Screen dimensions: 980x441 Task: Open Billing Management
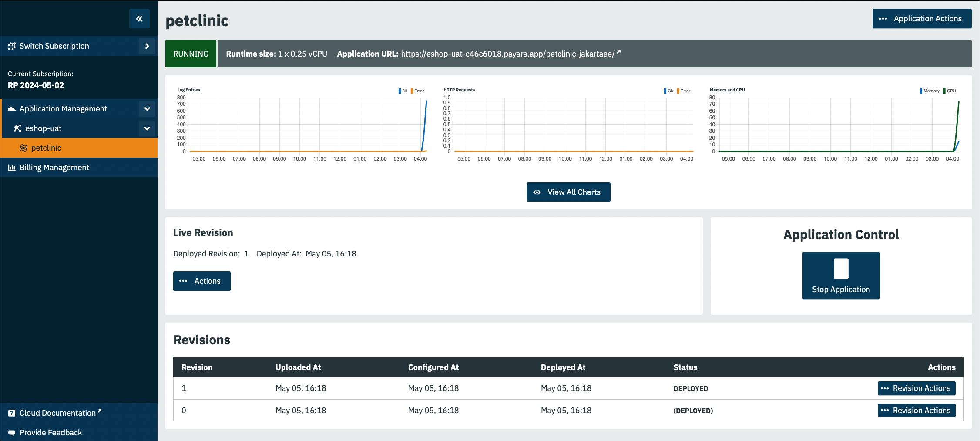point(79,168)
